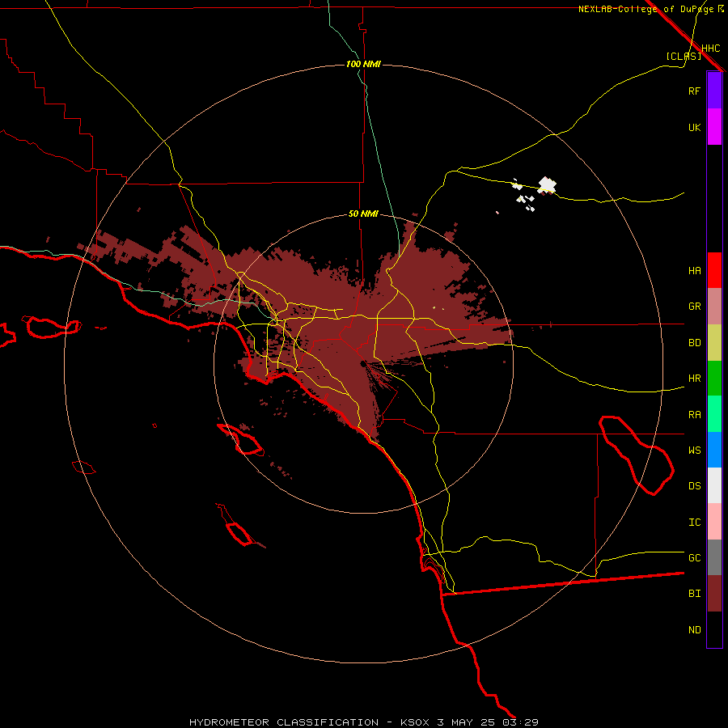Click the BD legend label

[694, 343]
